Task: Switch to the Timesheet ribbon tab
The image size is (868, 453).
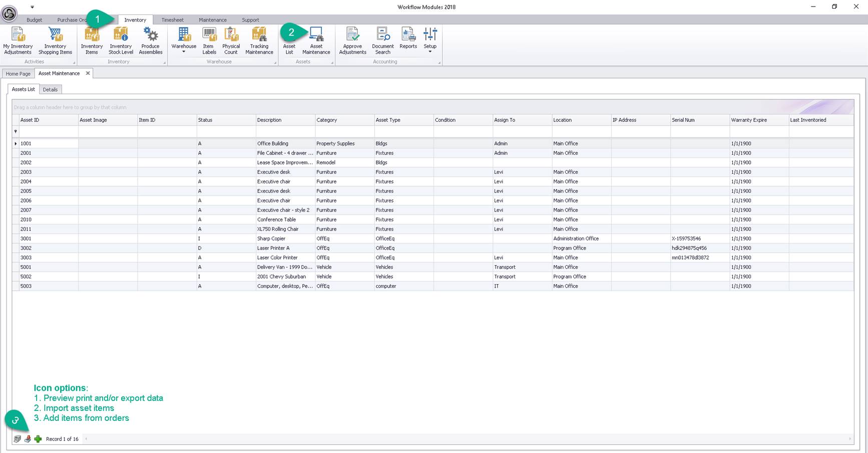Action: coord(172,20)
